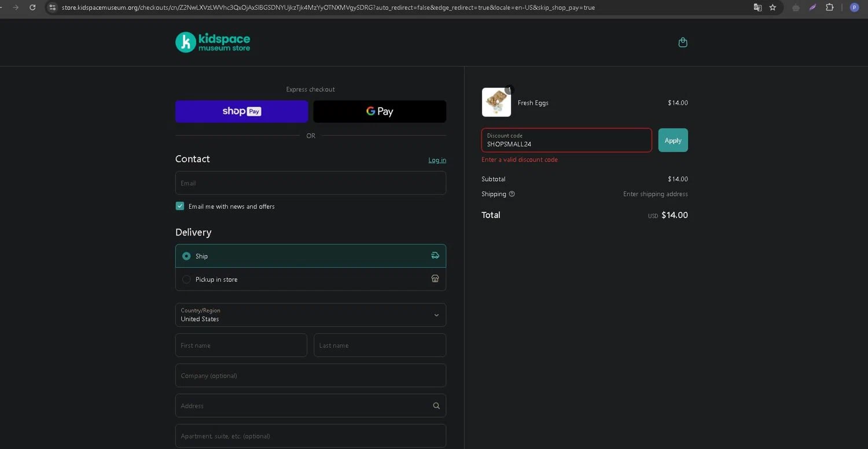The height and width of the screenshot is (449, 868).
Task: Click the gray extension icon beside the star
Action: (796, 8)
